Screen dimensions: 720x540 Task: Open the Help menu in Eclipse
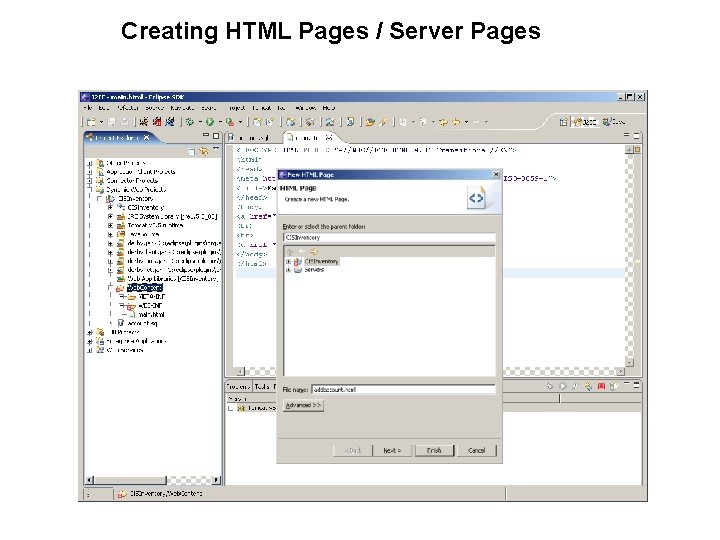328,108
